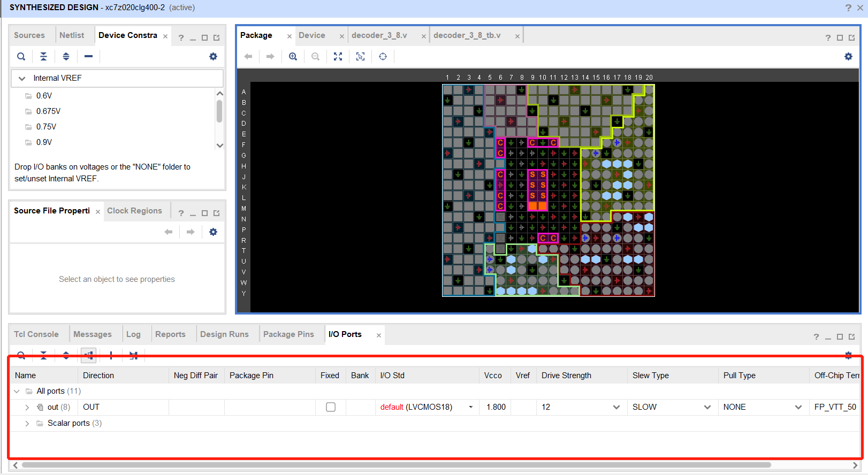The image size is (868, 475).
Task: Switch to Package Pins tab
Action: coord(288,334)
